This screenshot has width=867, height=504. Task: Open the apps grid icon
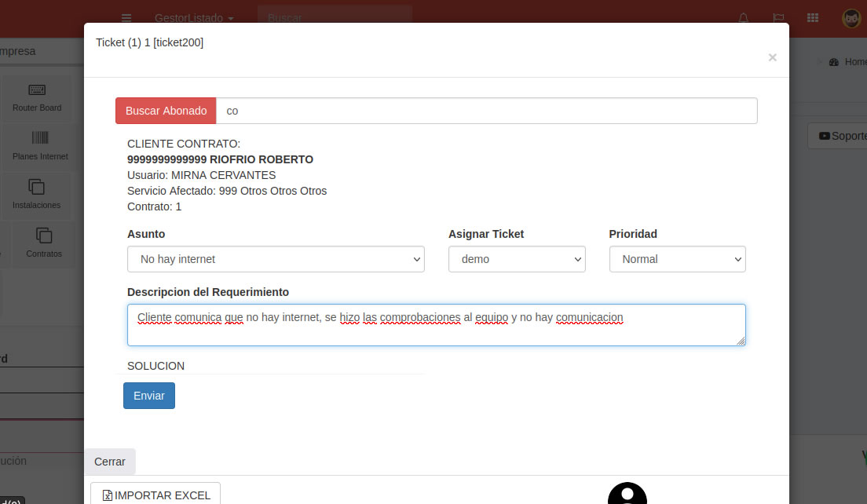tap(813, 17)
